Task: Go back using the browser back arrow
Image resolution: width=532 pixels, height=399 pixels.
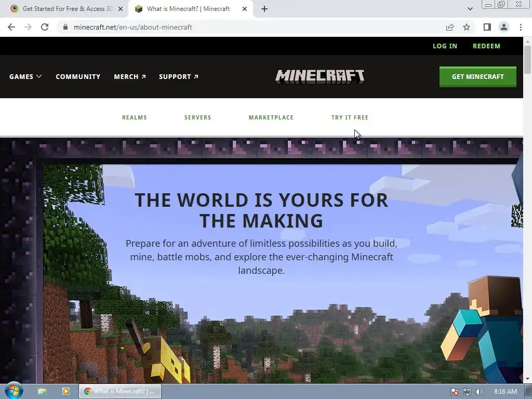Action: [x=11, y=27]
